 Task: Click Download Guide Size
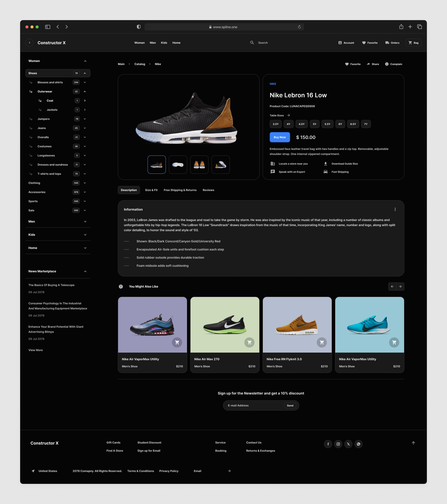coord(341,164)
